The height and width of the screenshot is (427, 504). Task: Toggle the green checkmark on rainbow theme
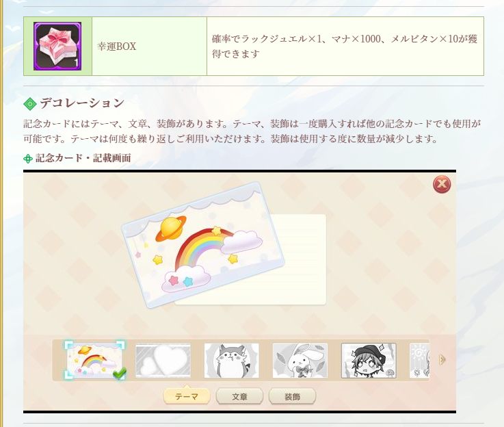point(119,374)
